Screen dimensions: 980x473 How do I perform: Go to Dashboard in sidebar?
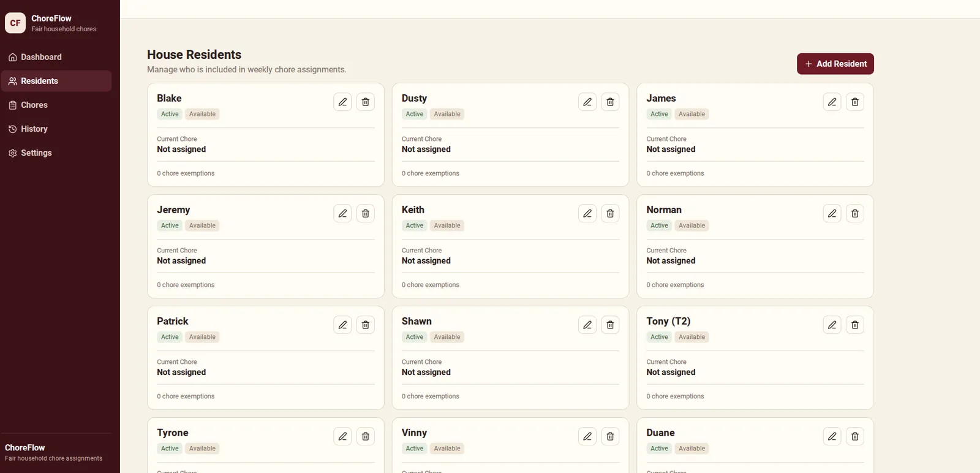point(56,57)
